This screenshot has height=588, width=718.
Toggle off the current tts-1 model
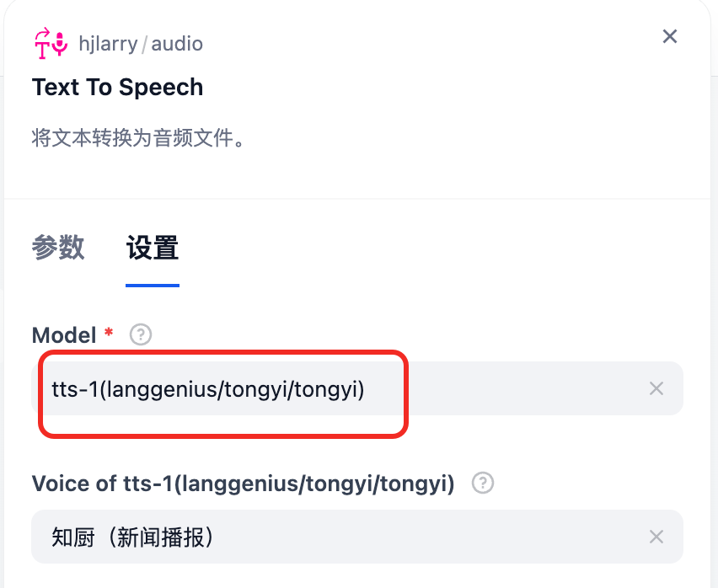[656, 388]
